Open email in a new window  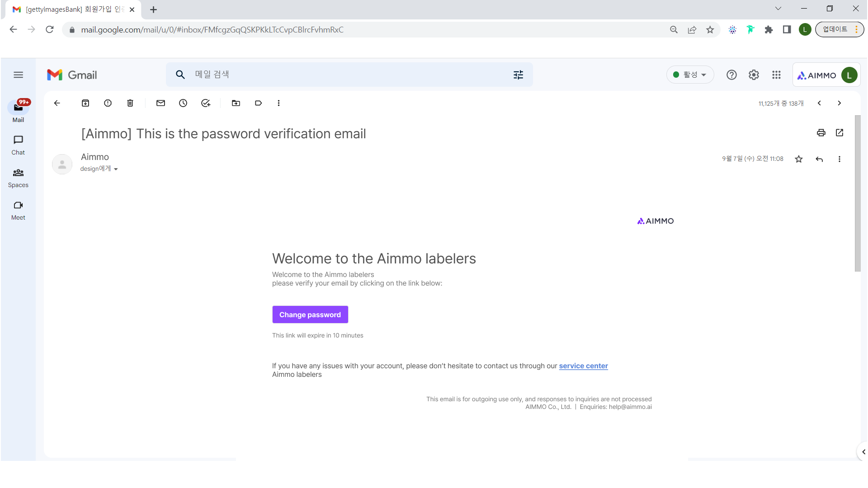click(x=840, y=132)
